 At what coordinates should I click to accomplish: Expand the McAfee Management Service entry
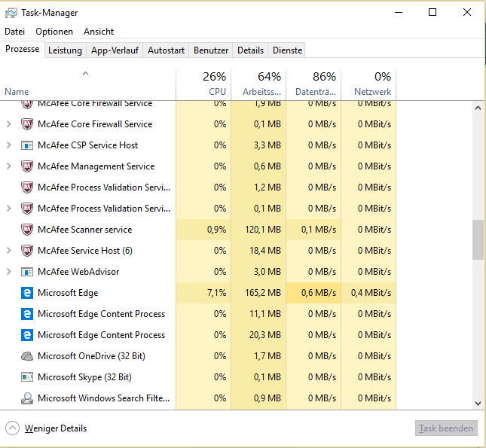[9, 166]
